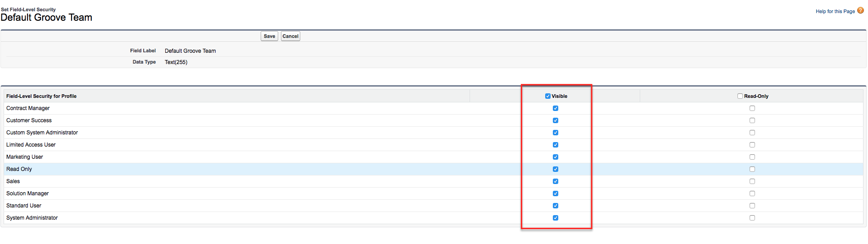Uncheck Visible for System Administrator
Screen dimensions: 868x244
tap(556, 218)
